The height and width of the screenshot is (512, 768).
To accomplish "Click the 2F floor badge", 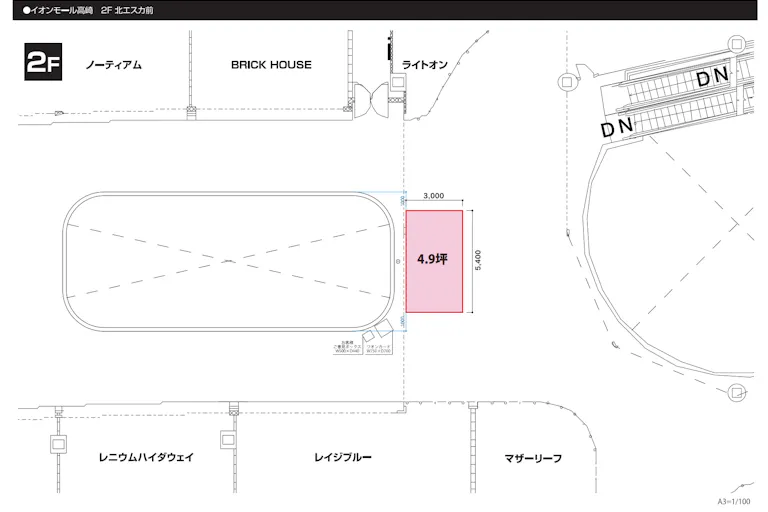I will pyautogui.click(x=43, y=62).
